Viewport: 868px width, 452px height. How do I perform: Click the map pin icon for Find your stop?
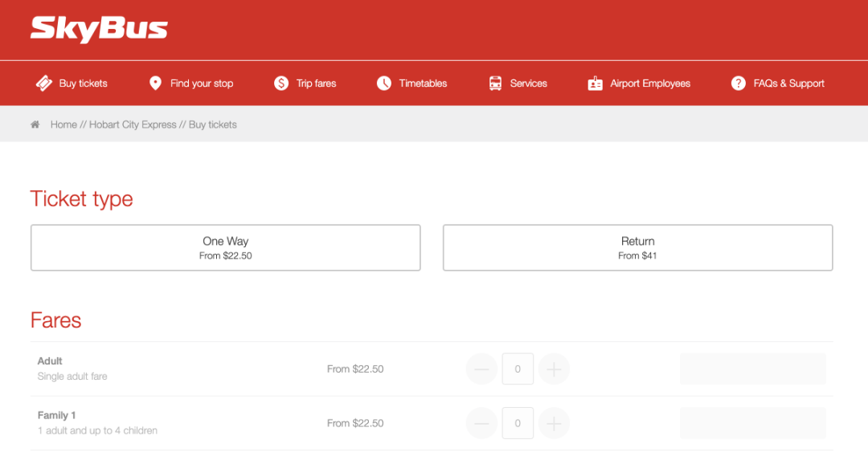click(155, 83)
